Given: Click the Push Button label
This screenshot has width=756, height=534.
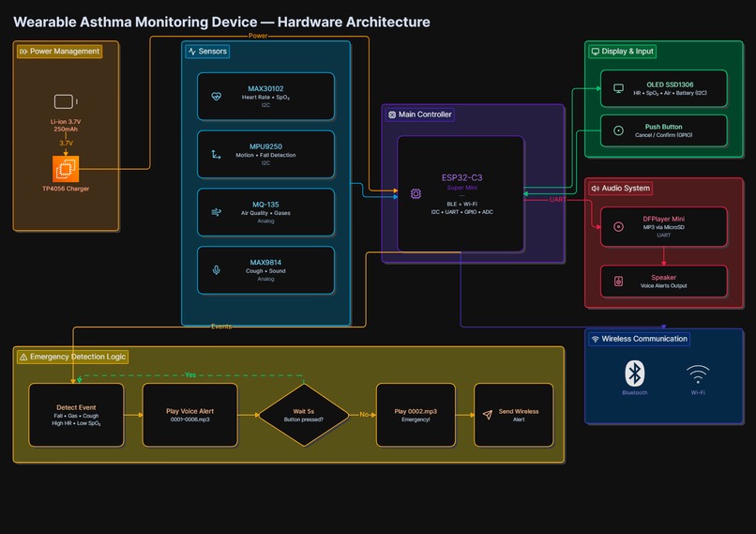Looking at the screenshot, I should [x=663, y=127].
